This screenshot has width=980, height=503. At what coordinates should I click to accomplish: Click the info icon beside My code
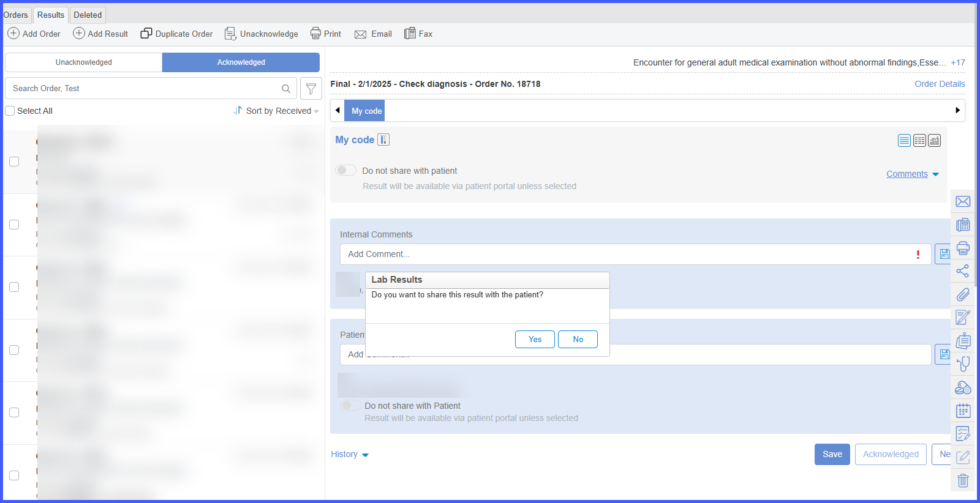[x=383, y=140]
